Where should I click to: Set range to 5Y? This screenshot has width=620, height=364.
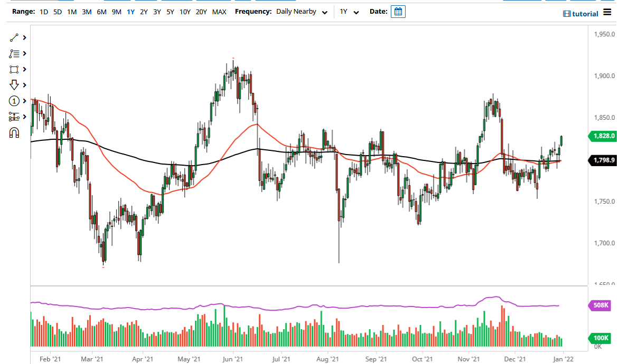pos(170,12)
